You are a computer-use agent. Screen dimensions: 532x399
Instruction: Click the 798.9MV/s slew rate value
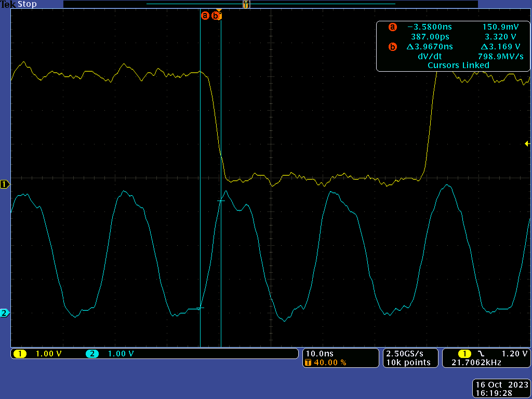pos(500,56)
